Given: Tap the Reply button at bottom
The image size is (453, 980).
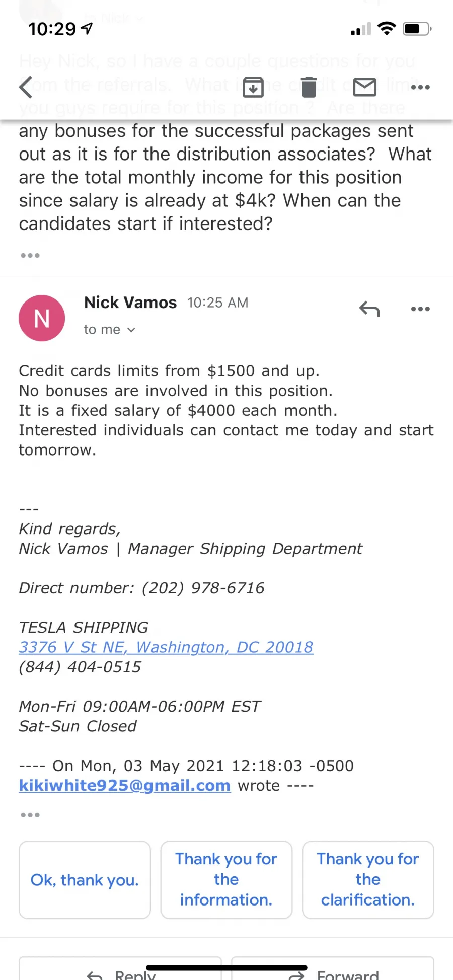Looking at the screenshot, I should pyautogui.click(x=120, y=970).
